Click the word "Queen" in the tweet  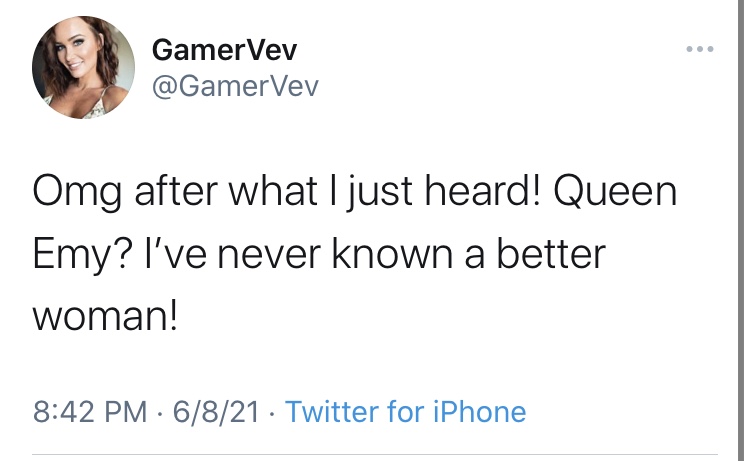click(615, 192)
